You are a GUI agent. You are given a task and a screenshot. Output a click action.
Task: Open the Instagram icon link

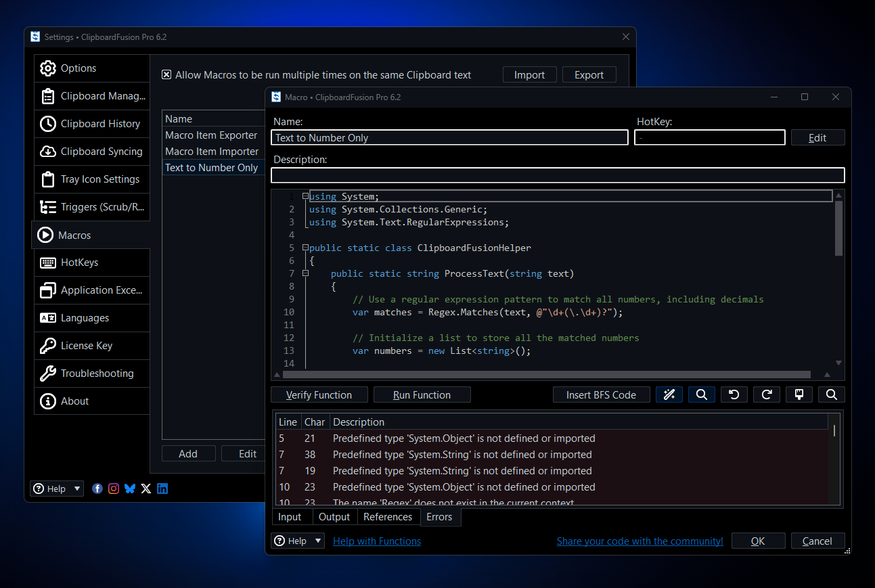pos(114,489)
